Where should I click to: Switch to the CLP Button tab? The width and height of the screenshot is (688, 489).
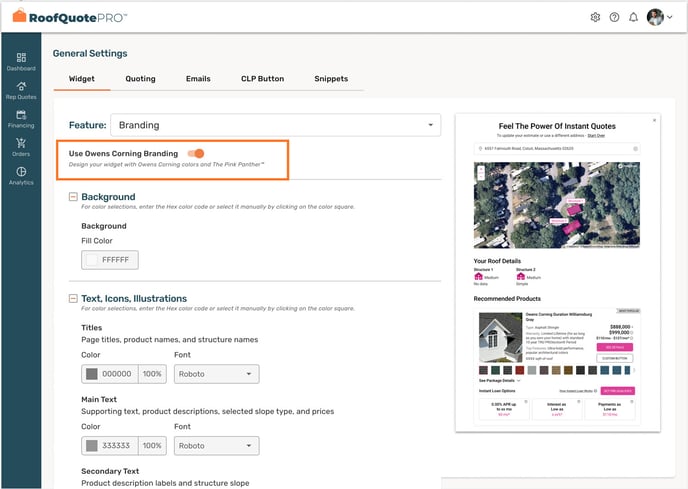[x=262, y=79]
